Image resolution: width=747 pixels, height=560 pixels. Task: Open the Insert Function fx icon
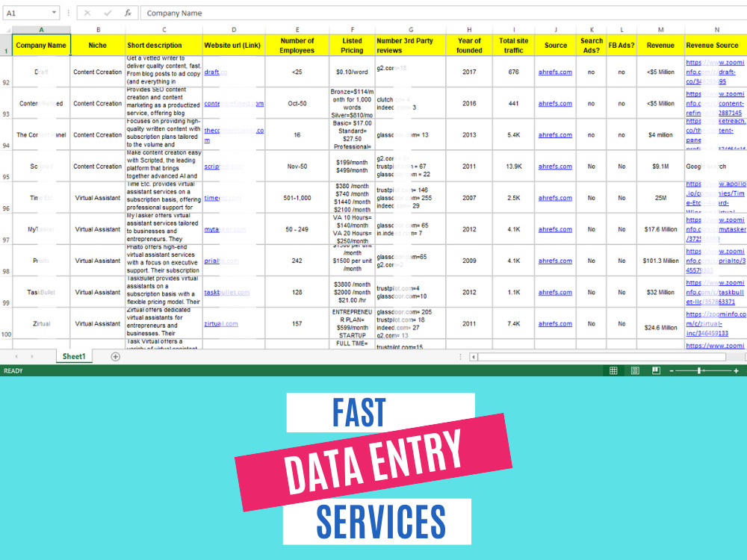[128, 13]
